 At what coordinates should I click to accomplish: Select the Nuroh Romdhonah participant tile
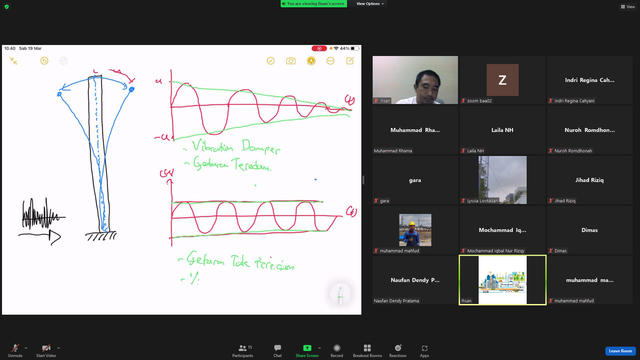click(589, 130)
